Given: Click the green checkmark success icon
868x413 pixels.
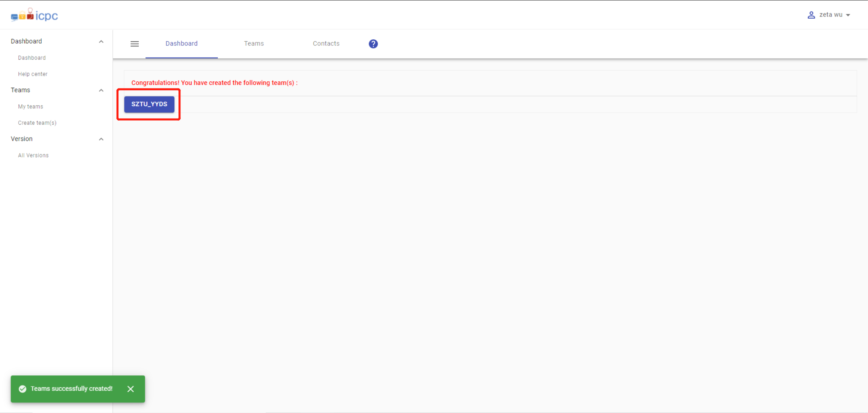Looking at the screenshot, I should (23, 389).
